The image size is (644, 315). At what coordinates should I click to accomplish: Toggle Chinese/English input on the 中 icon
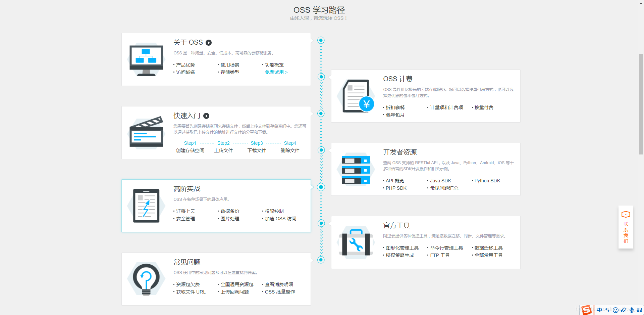click(599, 310)
